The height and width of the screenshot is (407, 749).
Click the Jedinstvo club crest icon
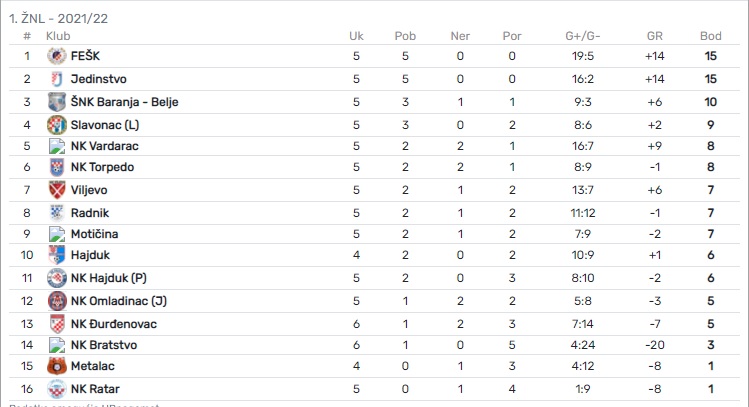pyautogui.click(x=56, y=79)
